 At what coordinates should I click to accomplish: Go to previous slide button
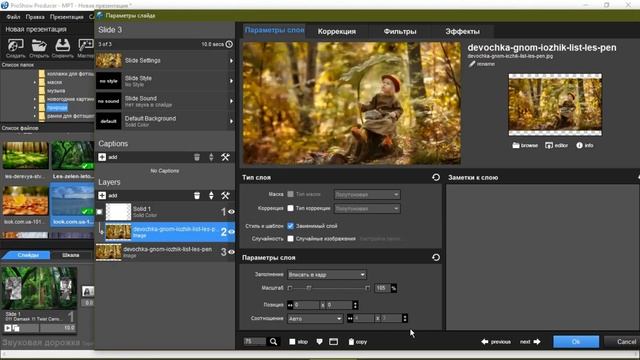point(496,342)
